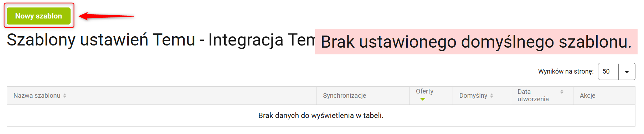Image resolution: width=644 pixels, height=134 pixels.
Task: Click sort arrows icon beside Nazwa szablonu
Action: [x=65, y=96]
